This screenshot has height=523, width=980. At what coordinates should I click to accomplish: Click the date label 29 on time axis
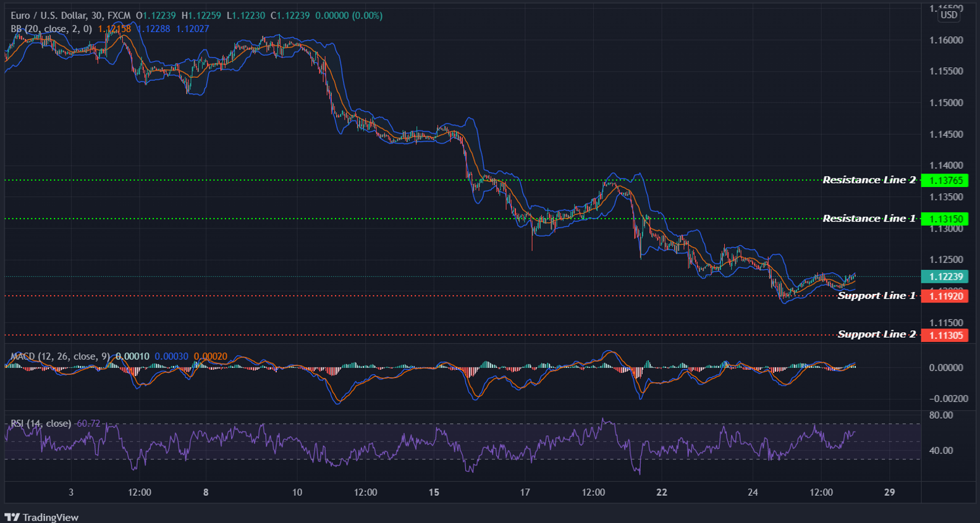pos(889,492)
